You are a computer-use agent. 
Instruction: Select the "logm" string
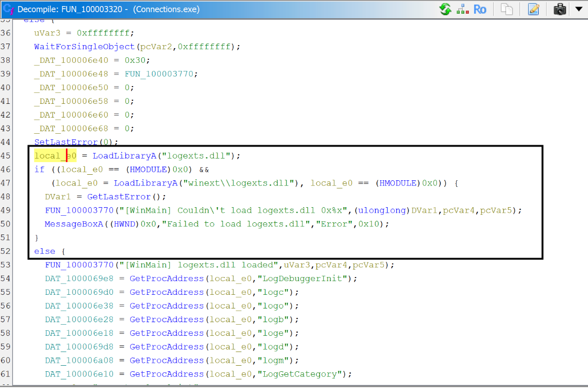point(273,361)
